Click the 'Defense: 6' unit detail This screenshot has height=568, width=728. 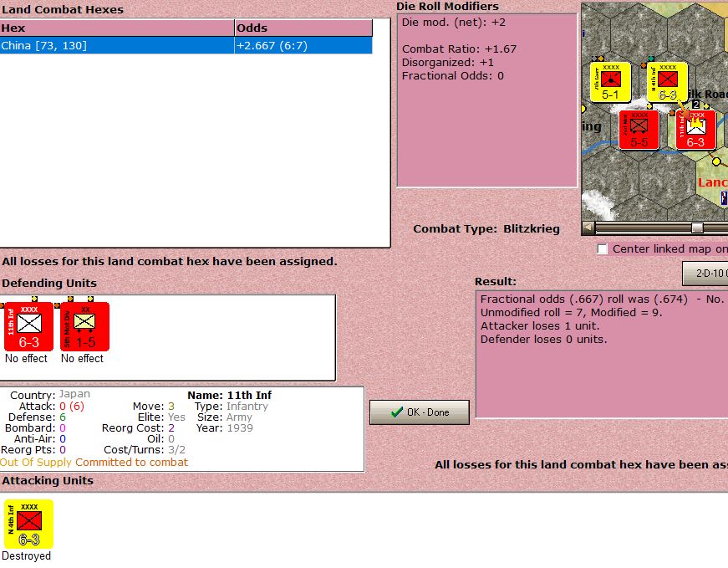click(x=37, y=417)
